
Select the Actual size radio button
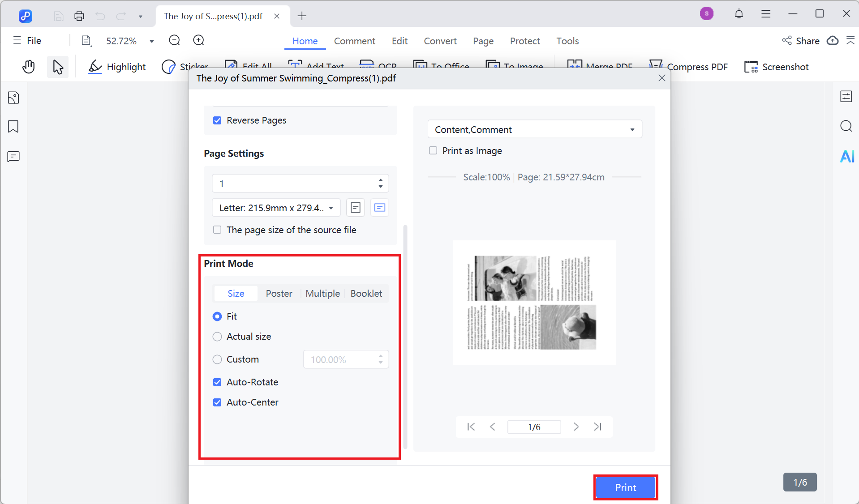point(217,337)
